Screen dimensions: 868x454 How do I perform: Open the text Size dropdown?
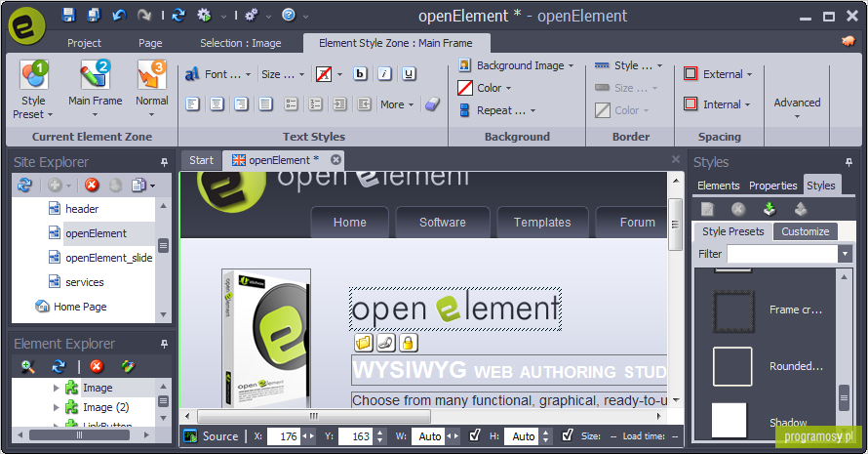283,74
